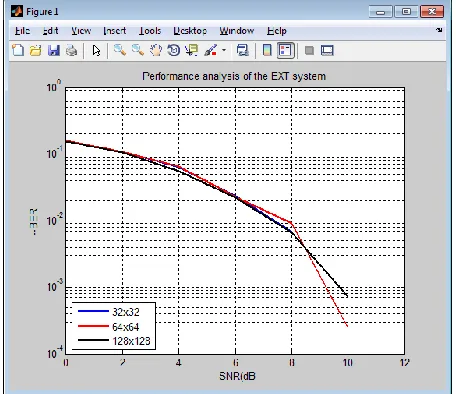Image resolution: width=456 pixels, height=394 pixels.
Task: Click the 128x128 legend entry
Action: point(131,341)
